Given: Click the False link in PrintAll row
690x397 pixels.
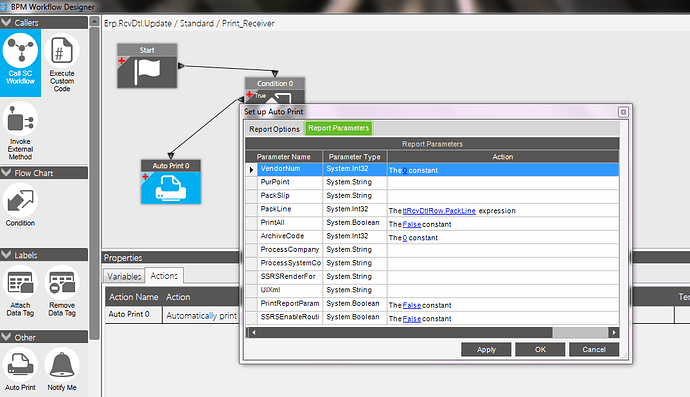Looking at the screenshot, I should point(412,224).
